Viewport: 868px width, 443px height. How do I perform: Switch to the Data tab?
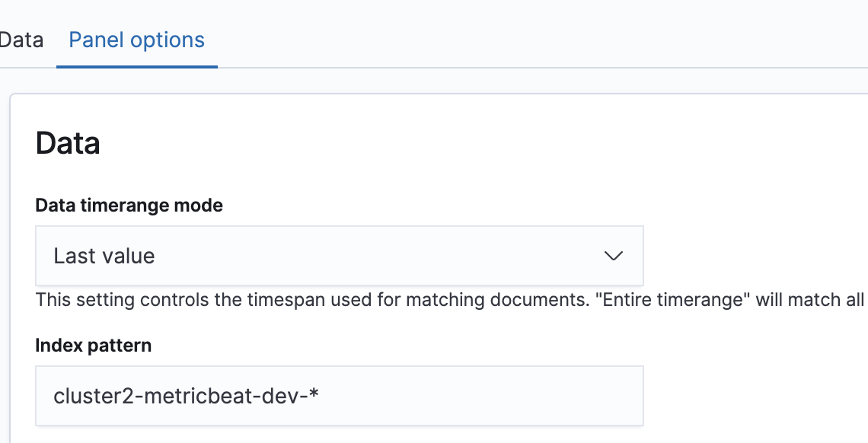pyautogui.click(x=21, y=40)
